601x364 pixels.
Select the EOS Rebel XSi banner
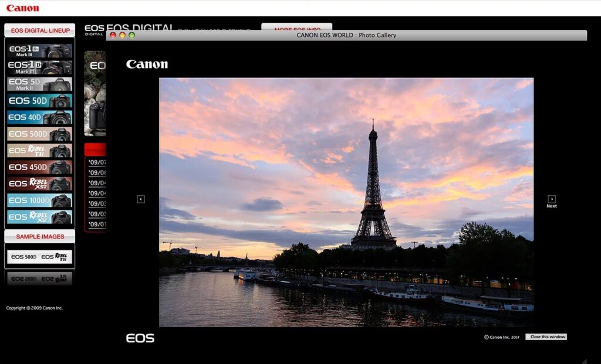[x=39, y=183]
